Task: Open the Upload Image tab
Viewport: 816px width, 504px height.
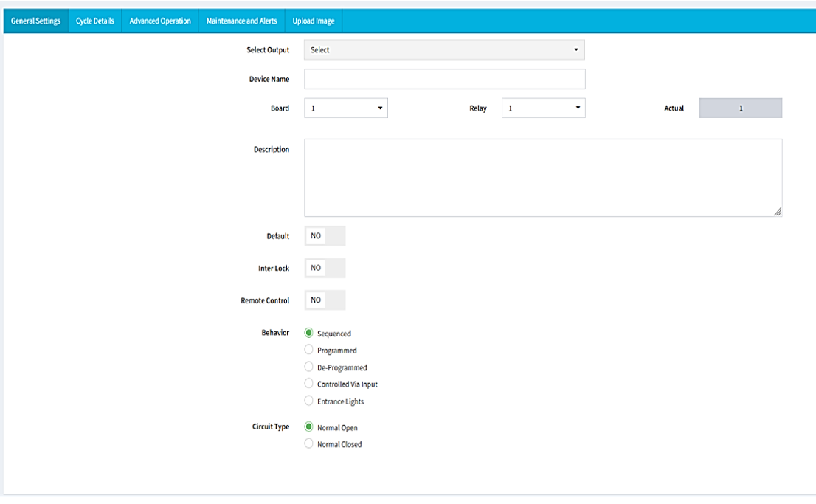Action: pos(314,21)
